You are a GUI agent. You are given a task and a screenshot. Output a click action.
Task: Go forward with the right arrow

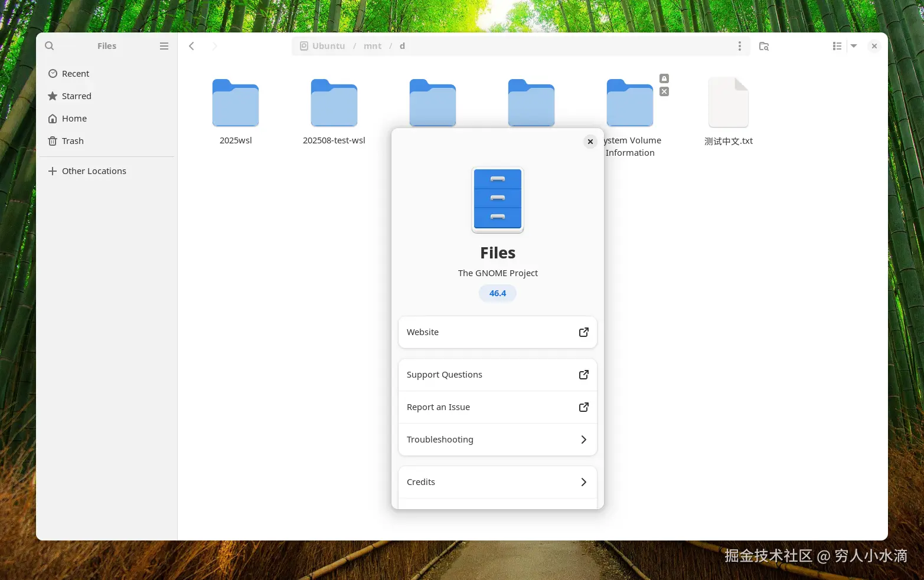click(x=215, y=46)
